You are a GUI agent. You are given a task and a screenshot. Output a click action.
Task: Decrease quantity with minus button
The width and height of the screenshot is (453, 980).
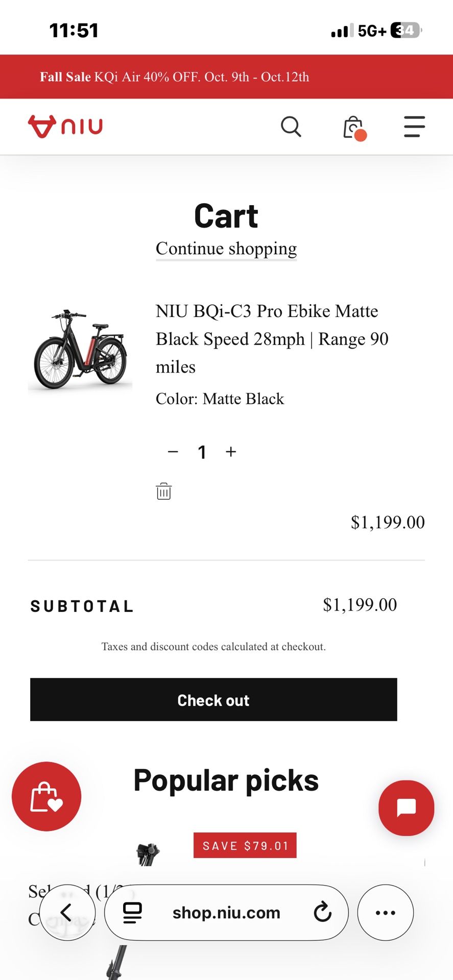173,452
